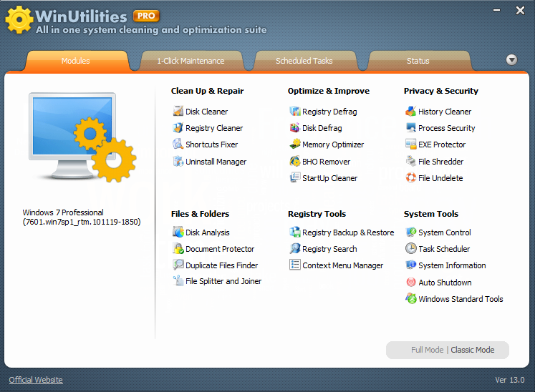Switch to the Modules tab
The width and height of the screenshot is (535, 392).
(x=76, y=61)
